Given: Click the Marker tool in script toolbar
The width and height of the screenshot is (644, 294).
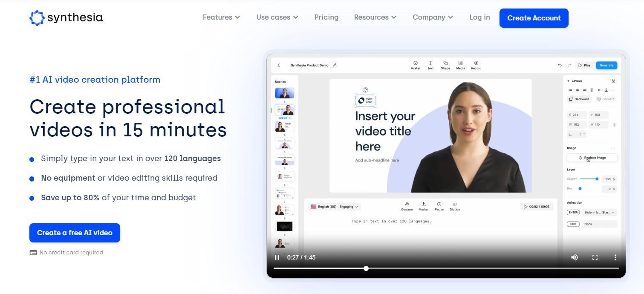Looking at the screenshot, I should (424, 206).
